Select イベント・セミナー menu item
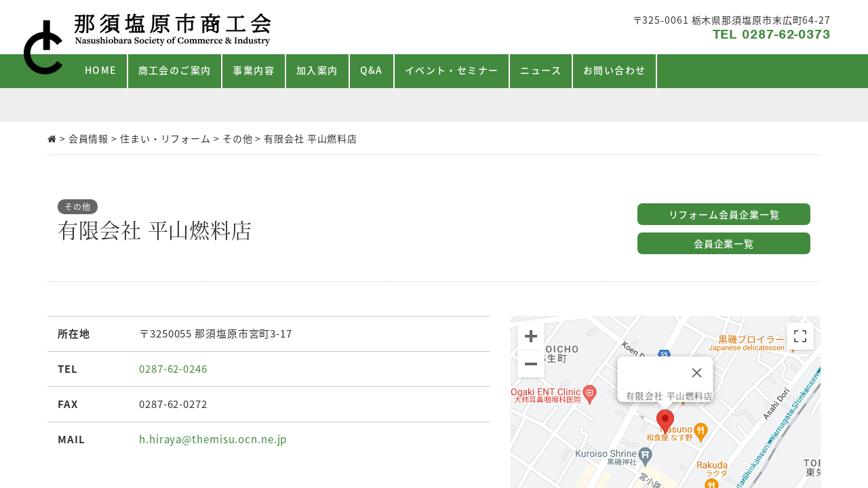 coord(452,70)
